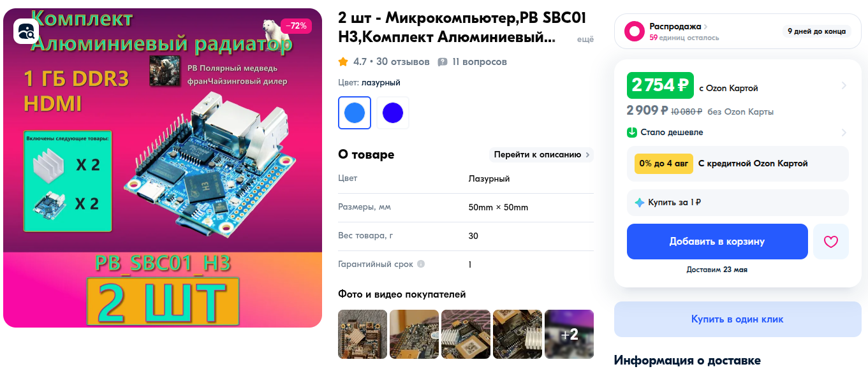Open visual search icon on product image

tap(26, 31)
